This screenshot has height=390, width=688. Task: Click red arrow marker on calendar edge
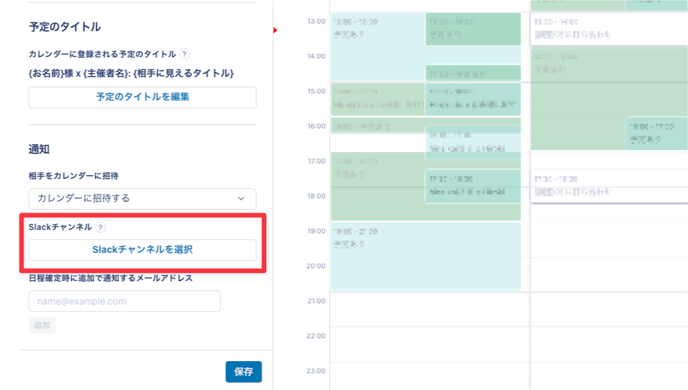click(x=275, y=30)
